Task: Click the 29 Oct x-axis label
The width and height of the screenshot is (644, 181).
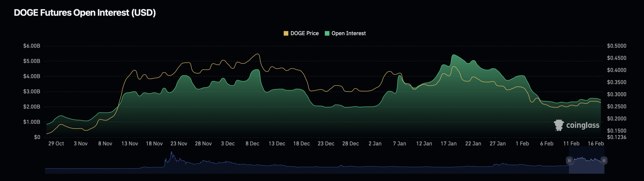Action: coord(56,144)
